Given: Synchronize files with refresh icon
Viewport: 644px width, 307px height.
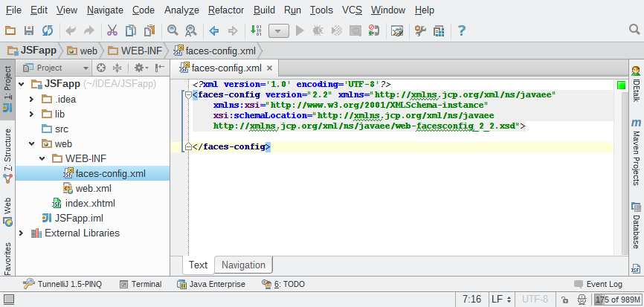Looking at the screenshot, I should click(x=48, y=30).
